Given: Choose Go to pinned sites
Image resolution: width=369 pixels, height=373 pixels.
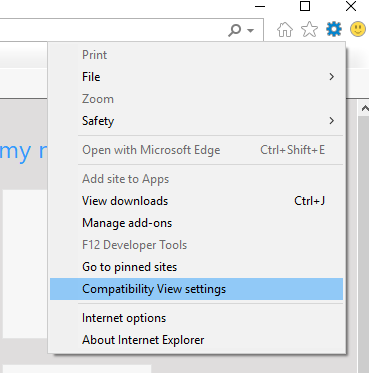Looking at the screenshot, I should 196,267.
